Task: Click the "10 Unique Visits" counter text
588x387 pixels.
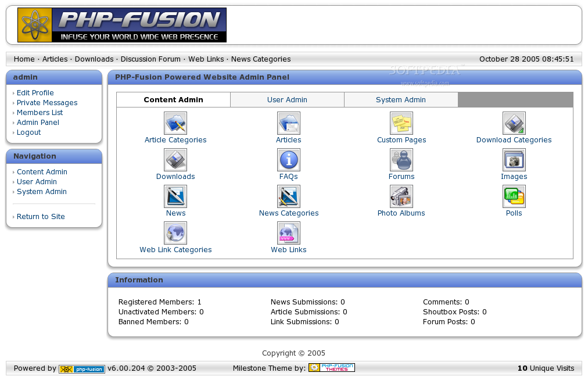Action: pos(546,368)
